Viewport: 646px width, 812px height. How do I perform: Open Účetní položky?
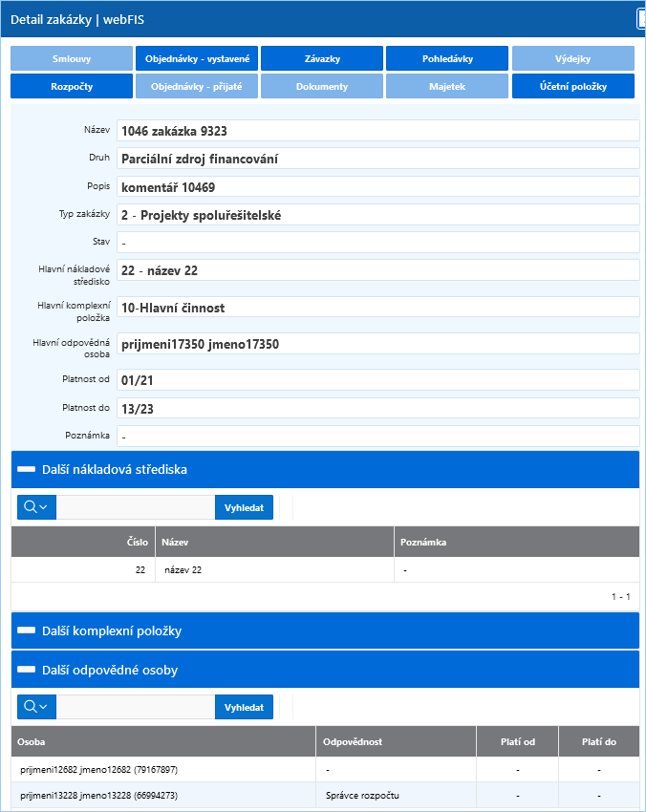pyautogui.click(x=573, y=86)
